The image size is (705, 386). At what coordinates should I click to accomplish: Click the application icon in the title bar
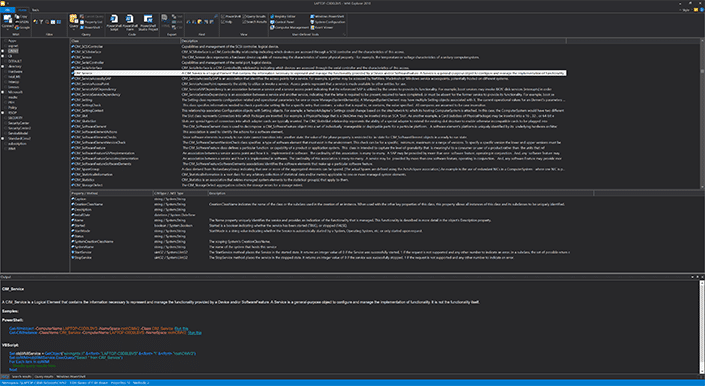3,3
